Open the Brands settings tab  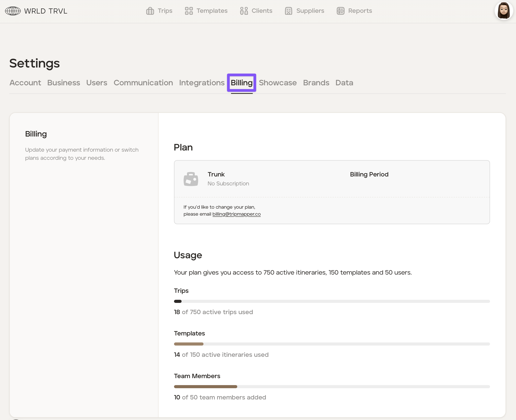(316, 83)
